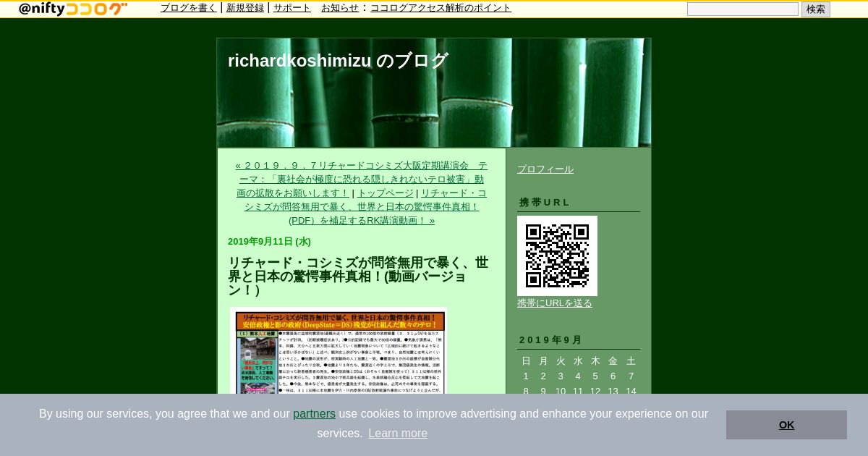Open partners link in cookie banner
This screenshot has height=456, width=868.
[x=314, y=414]
